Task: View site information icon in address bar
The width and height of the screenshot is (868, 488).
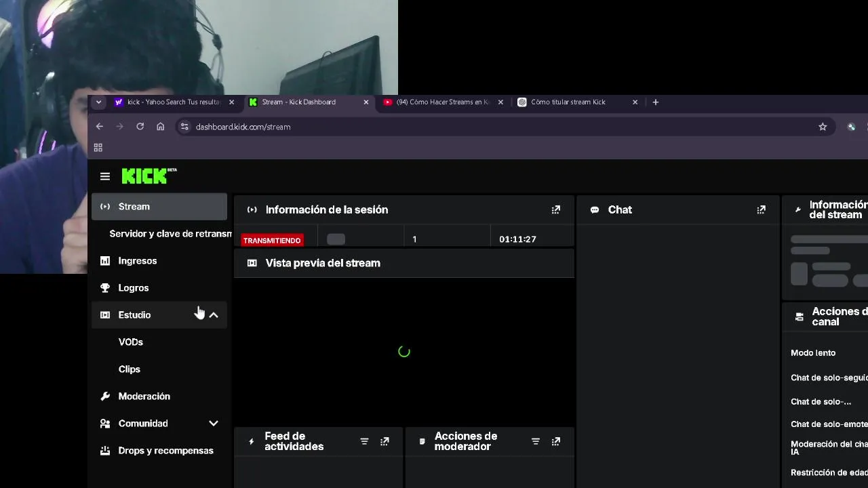Action: click(x=184, y=127)
